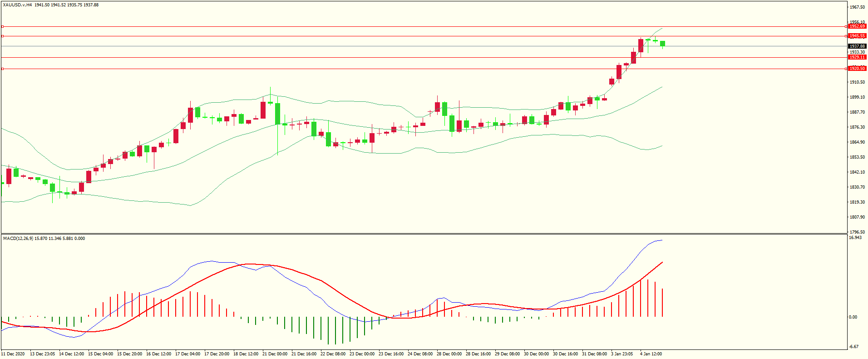Click left anchor handle of 1952.69 line
The width and height of the screenshot is (868, 359).
[x=2, y=26]
